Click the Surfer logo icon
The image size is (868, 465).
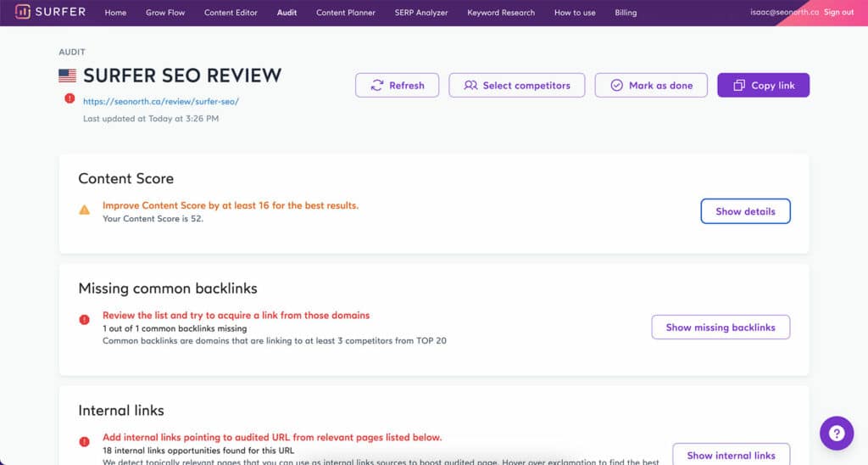23,12
